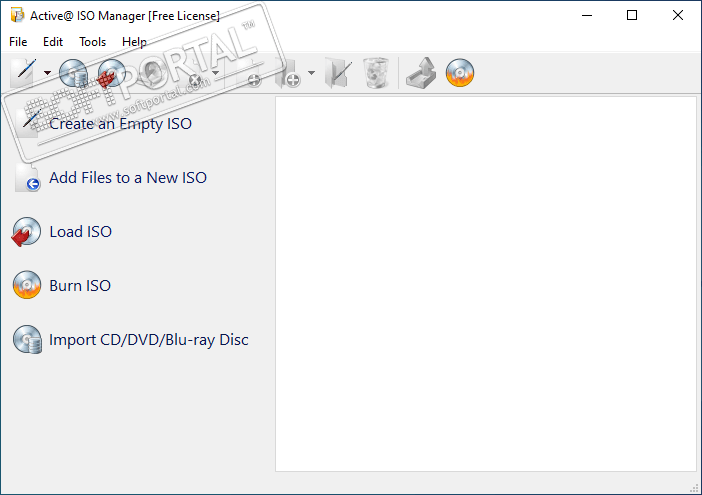Open the Edit menu
Viewport: 702px width, 495px height.
53,42
